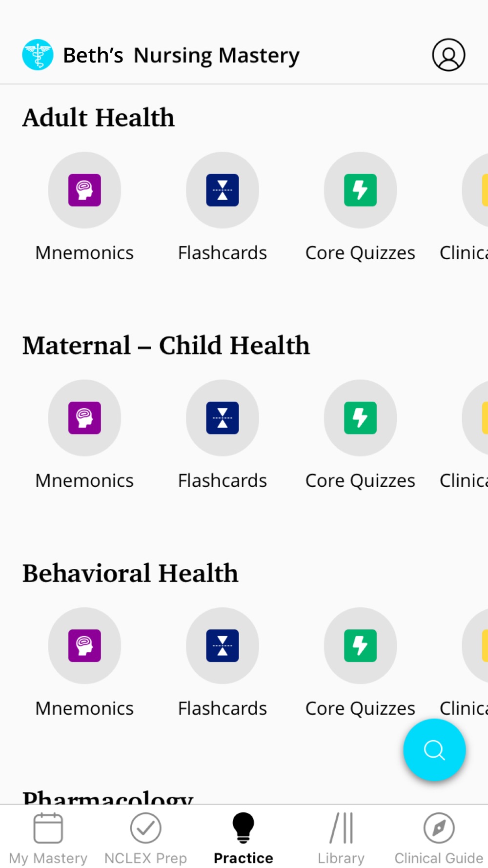Screen dimensions: 488x868
Task: Tap the cyan search floating button
Action: (x=434, y=750)
